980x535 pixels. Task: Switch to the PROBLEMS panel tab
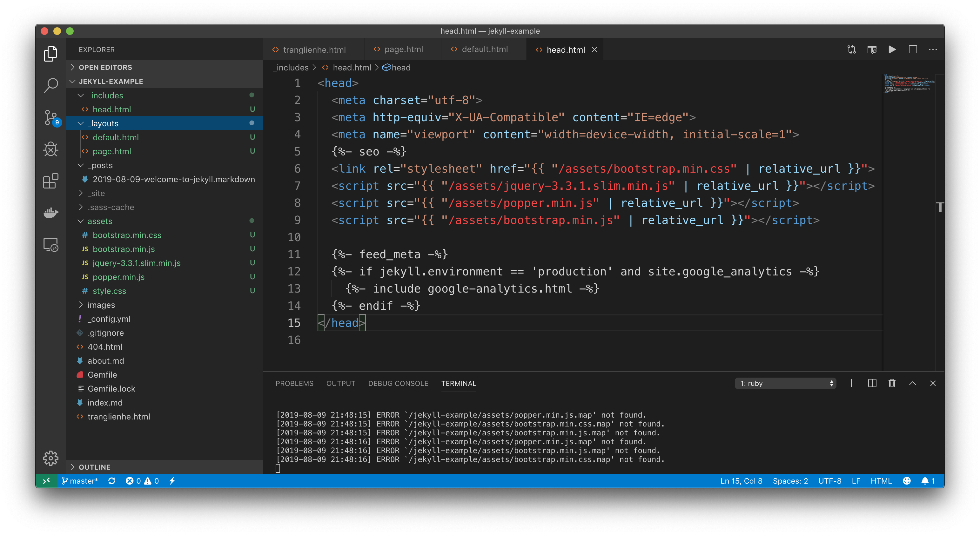pos(294,383)
